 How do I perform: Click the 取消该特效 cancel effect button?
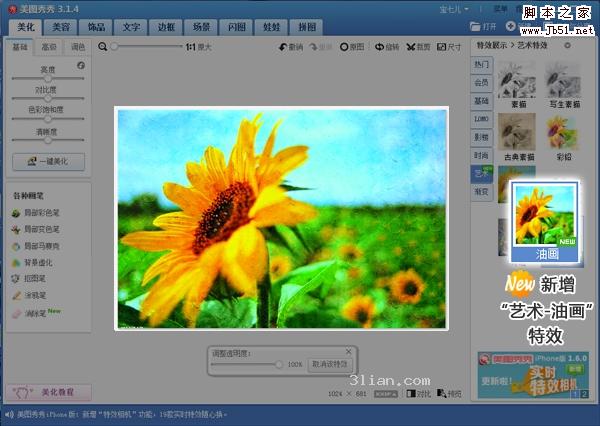click(x=330, y=364)
